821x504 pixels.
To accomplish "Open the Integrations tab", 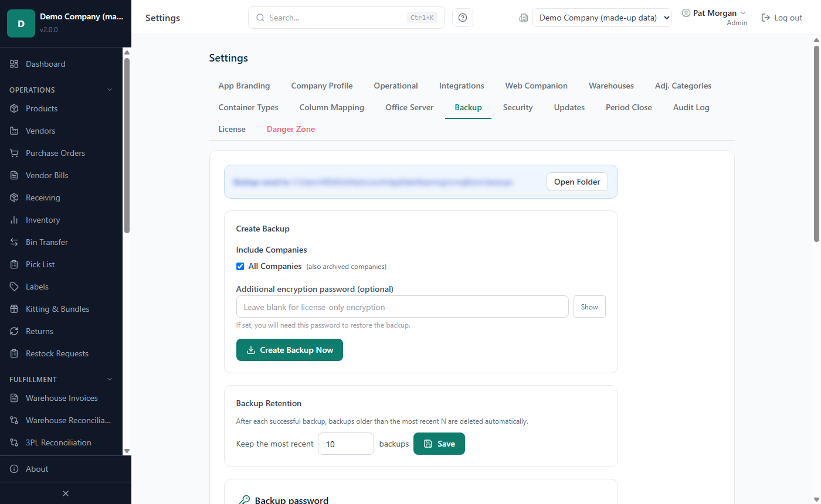I will (462, 86).
